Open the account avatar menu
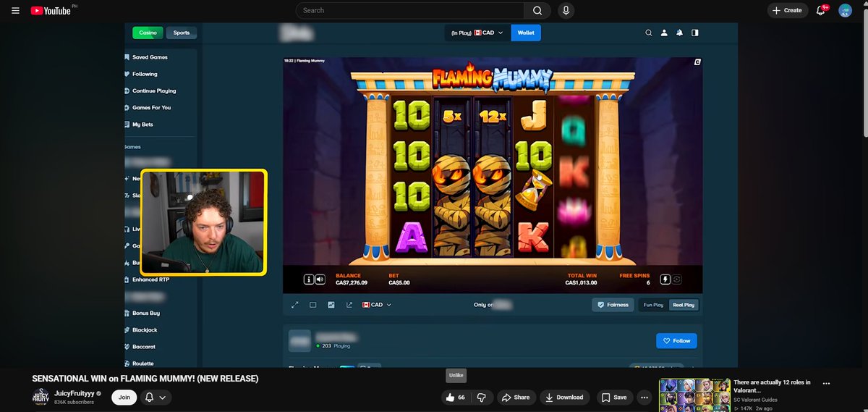This screenshot has height=412, width=868. click(x=845, y=10)
